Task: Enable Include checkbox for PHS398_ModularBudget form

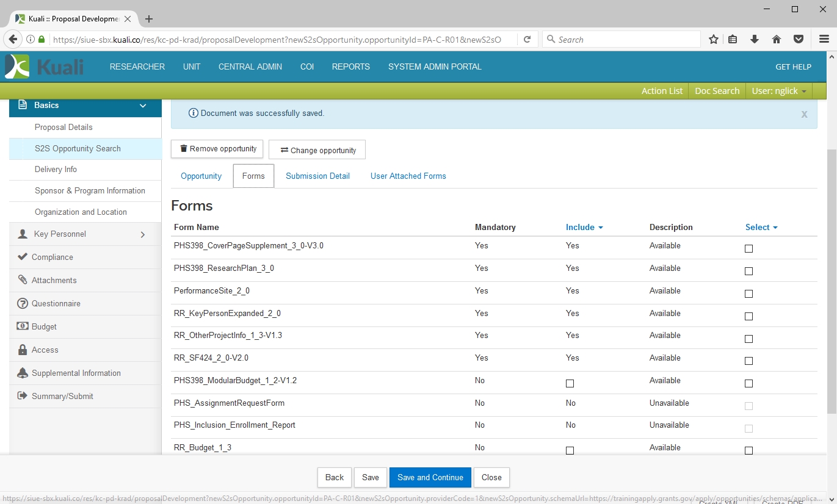Action: click(570, 383)
